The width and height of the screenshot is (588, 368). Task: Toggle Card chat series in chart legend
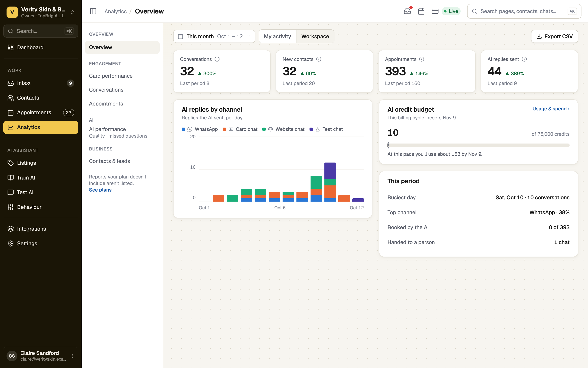[x=240, y=129]
